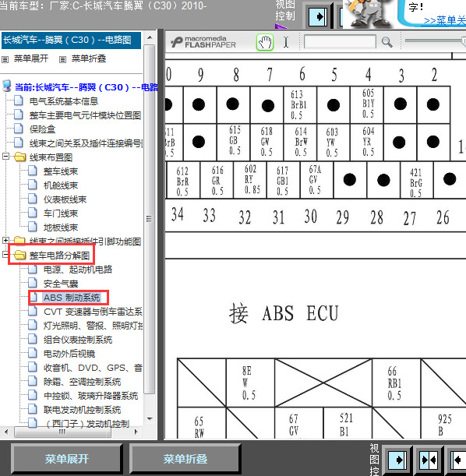466x476 pixels.
Task: Open 除霜、空调控制系统 document
Action: [83, 382]
